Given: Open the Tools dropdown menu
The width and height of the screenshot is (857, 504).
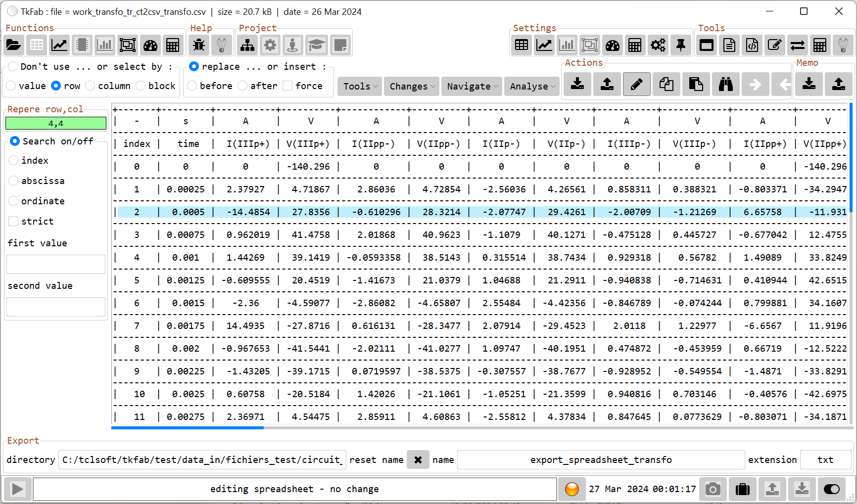Looking at the screenshot, I should pyautogui.click(x=360, y=86).
